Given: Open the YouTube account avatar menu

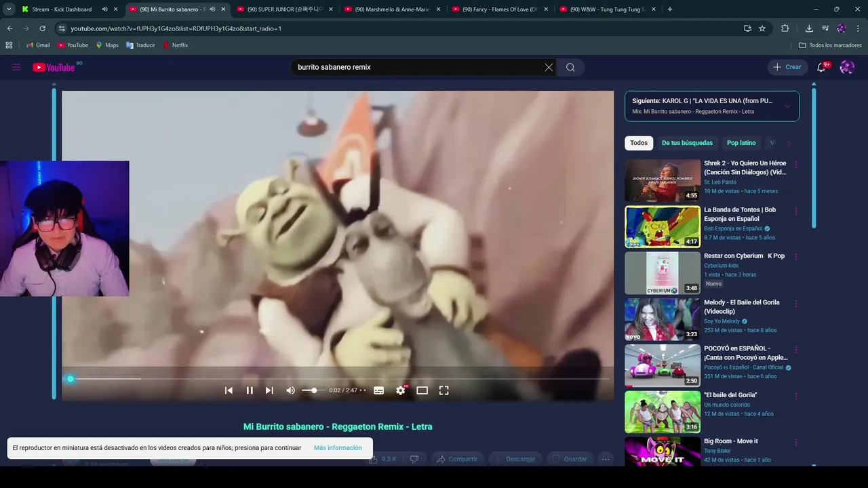Looking at the screenshot, I should pyautogui.click(x=847, y=67).
